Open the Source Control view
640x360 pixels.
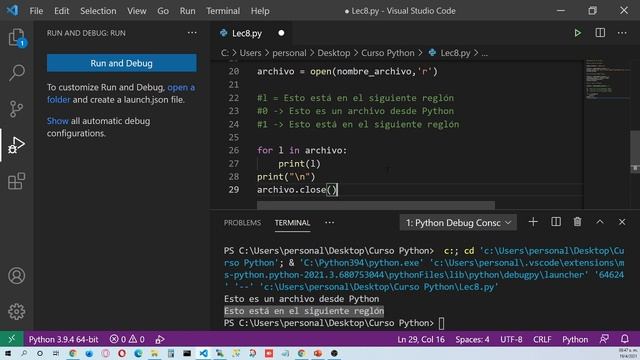(x=16, y=109)
